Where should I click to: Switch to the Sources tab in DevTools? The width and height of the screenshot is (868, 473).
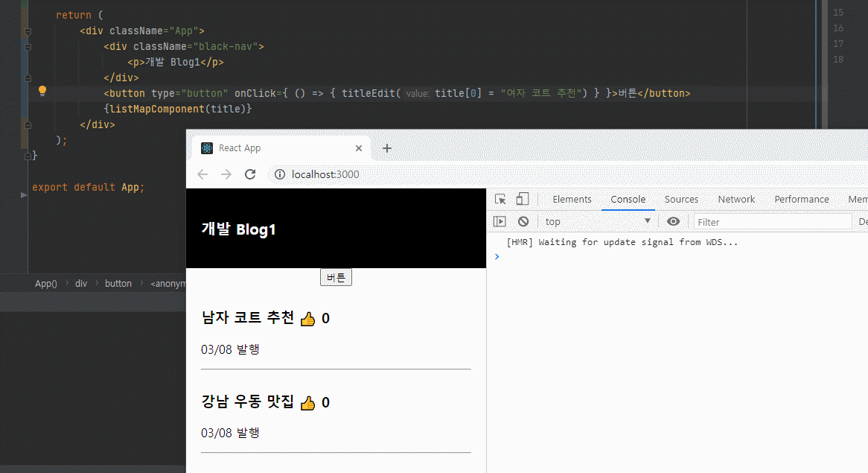tap(681, 200)
